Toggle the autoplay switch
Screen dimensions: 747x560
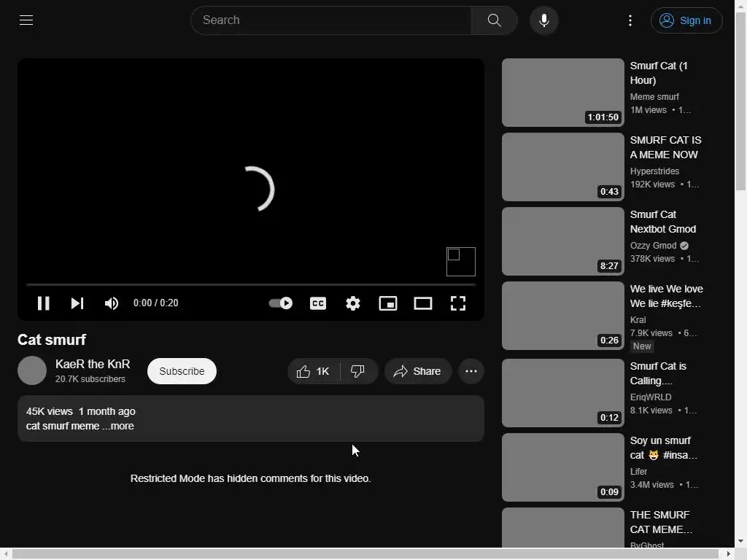(x=281, y=303)
